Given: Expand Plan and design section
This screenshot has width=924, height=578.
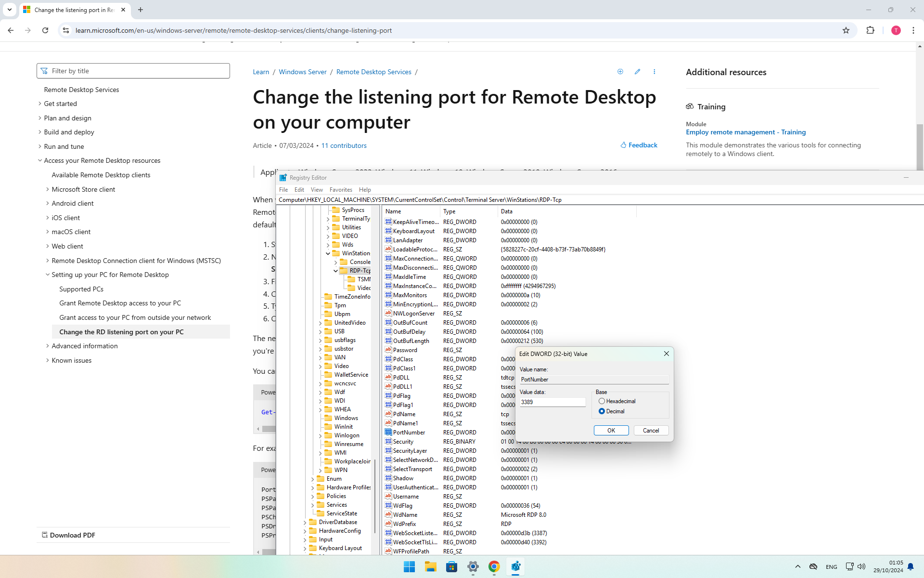Looking at the screenshot, I should click(x=40, y=118).
